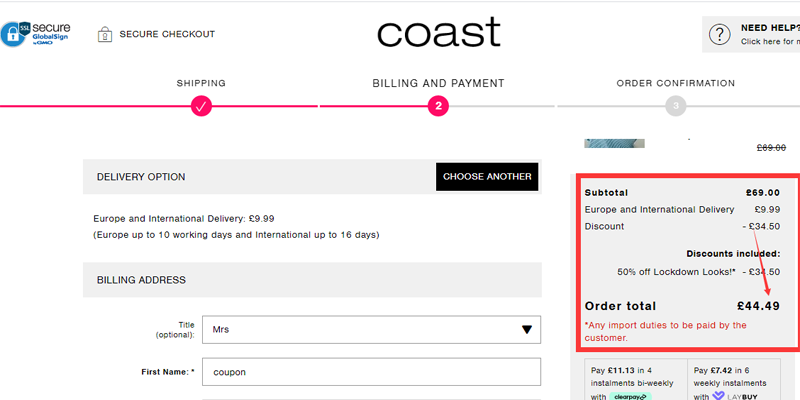Click the SSL Secure GlobalSign badge

coord(35,34)
